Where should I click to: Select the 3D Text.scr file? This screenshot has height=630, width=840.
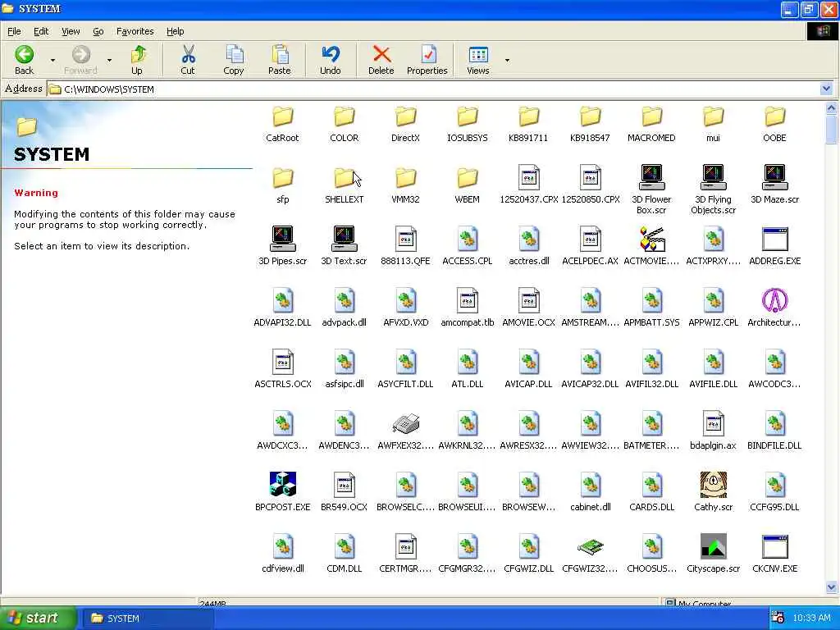click(344, 246)
